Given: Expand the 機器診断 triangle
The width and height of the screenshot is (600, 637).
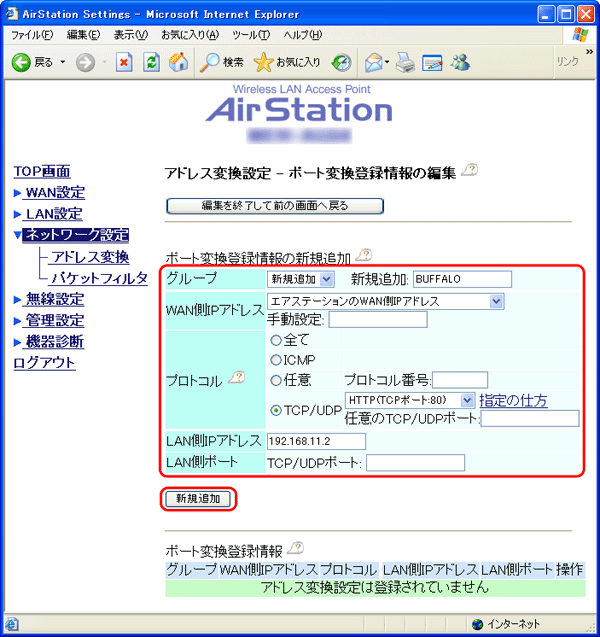Looking at the screenshot, I should (17, 342).
